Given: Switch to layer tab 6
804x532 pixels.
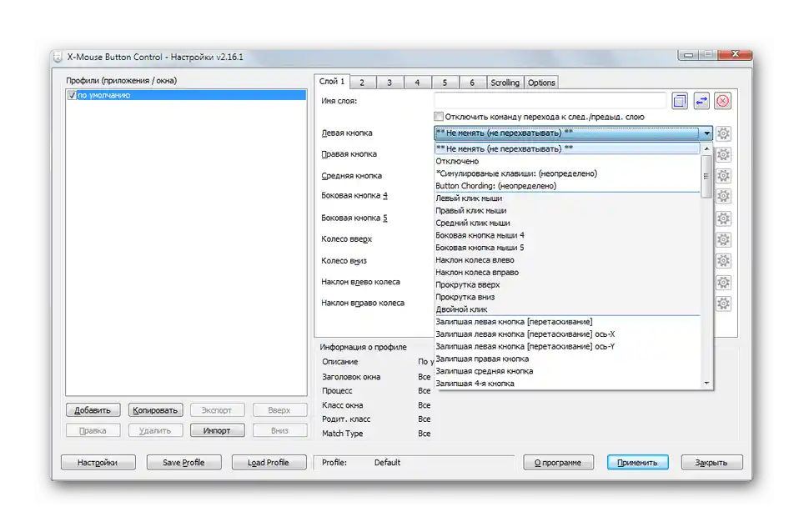Looking at the screenshot, I should coord(472,83).
